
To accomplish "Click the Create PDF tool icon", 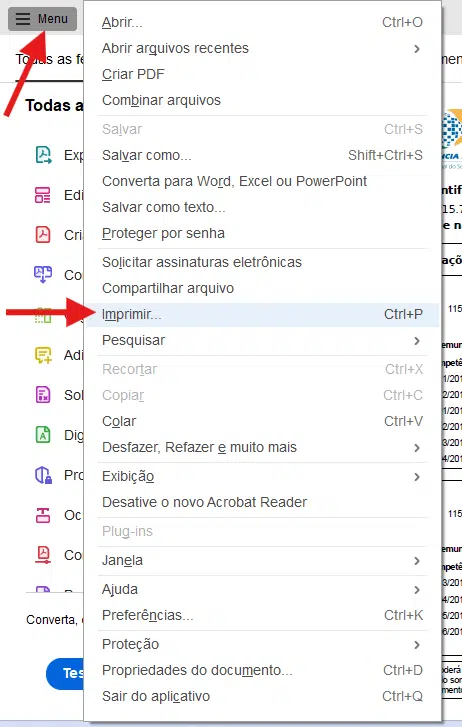I will (43, 235).
